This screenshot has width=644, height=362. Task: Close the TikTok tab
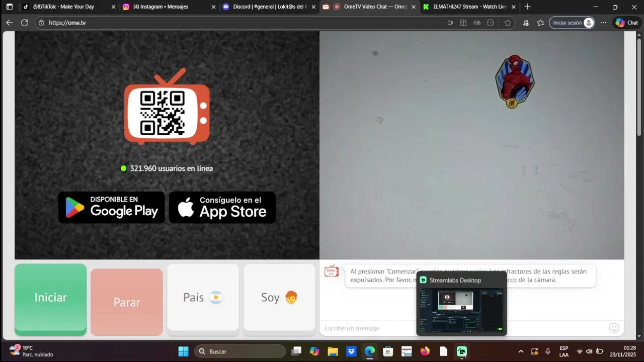pyautogui.click(x=113, y=7)
